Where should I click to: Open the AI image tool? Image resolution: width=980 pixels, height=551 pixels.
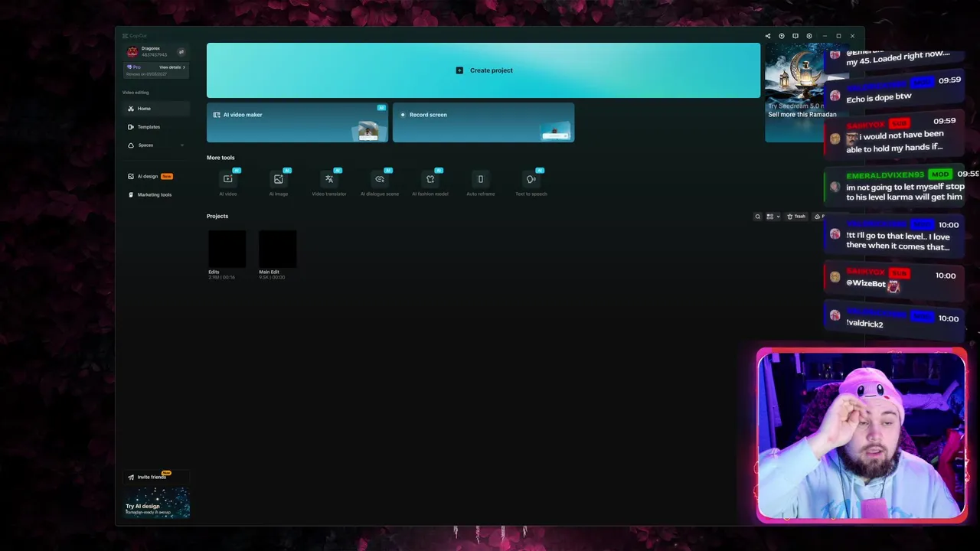point(279,183)
